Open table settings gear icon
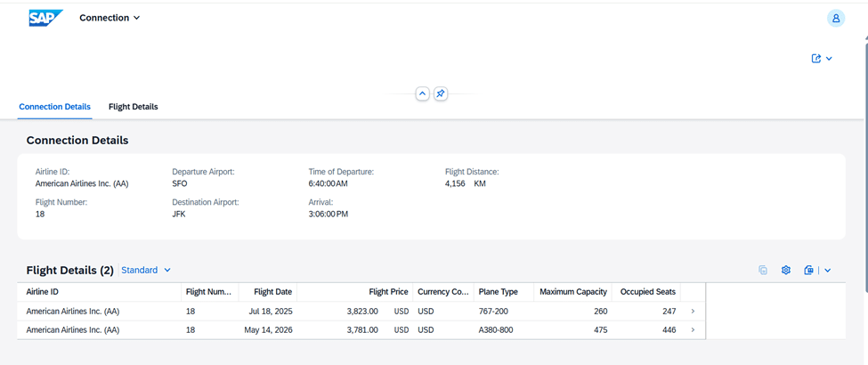Viewport: 868px width, 365px height. 786,271
